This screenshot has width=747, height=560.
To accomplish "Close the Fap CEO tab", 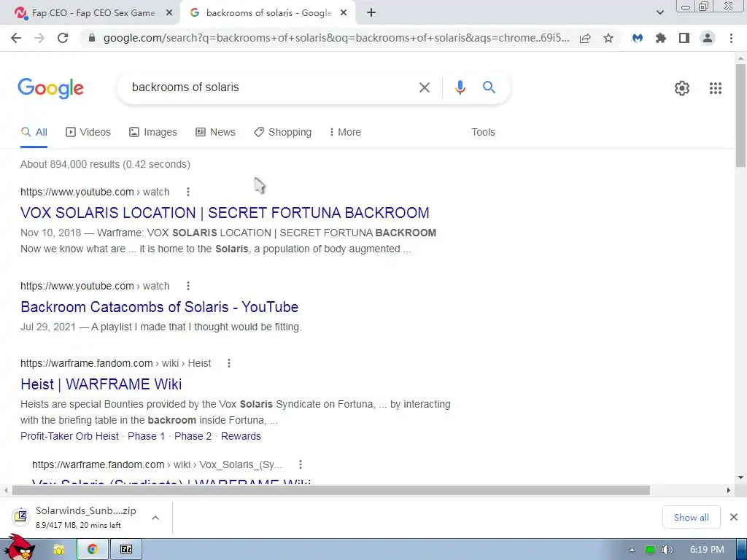I will click(x=169, y=13).
